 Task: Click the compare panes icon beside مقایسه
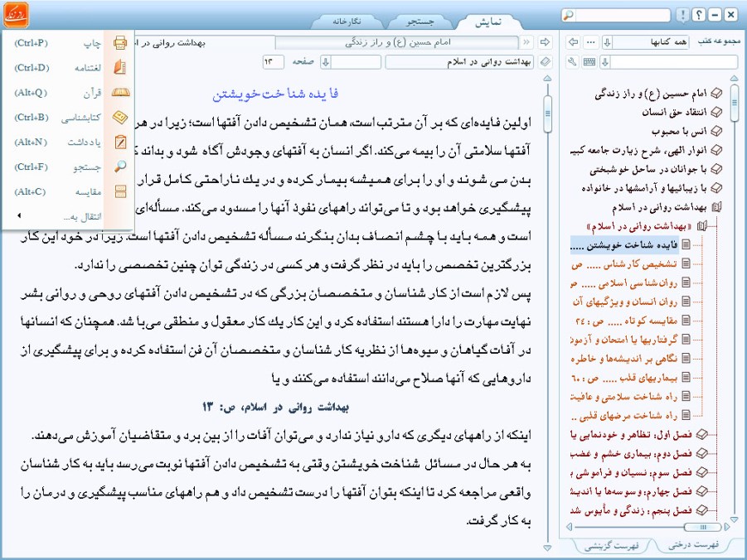120,191
